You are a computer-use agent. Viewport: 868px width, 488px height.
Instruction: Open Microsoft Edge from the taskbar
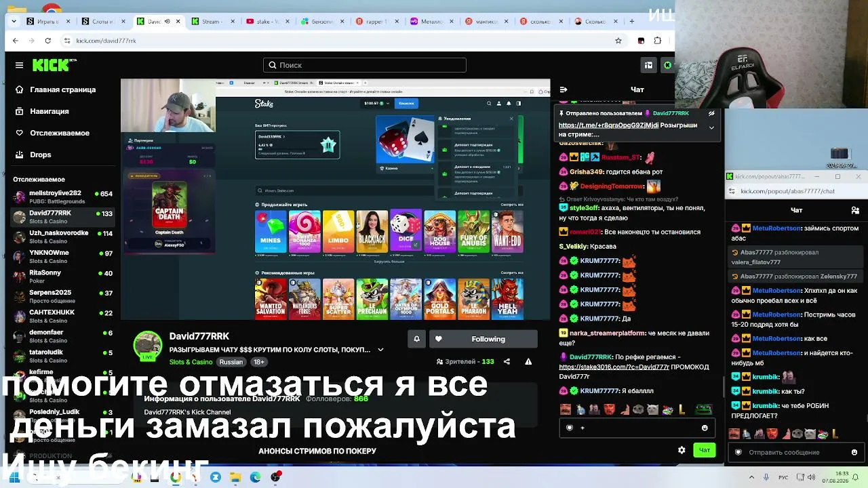tap(256, 477)
